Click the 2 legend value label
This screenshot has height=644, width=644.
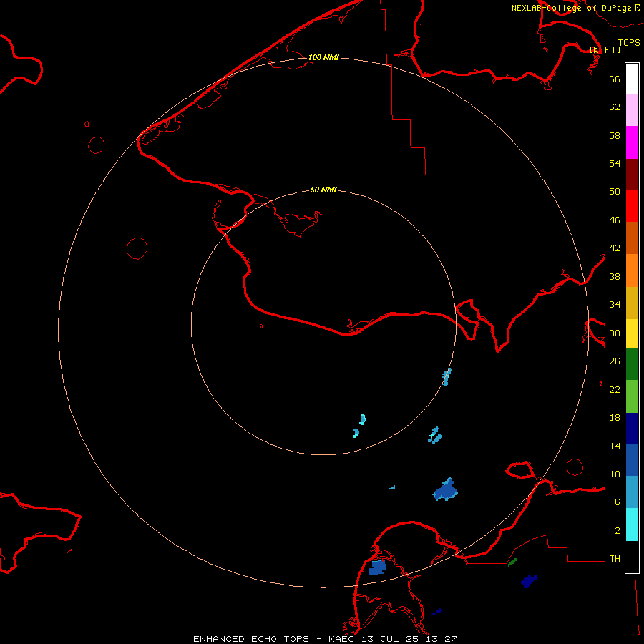(x=618, y=531)
